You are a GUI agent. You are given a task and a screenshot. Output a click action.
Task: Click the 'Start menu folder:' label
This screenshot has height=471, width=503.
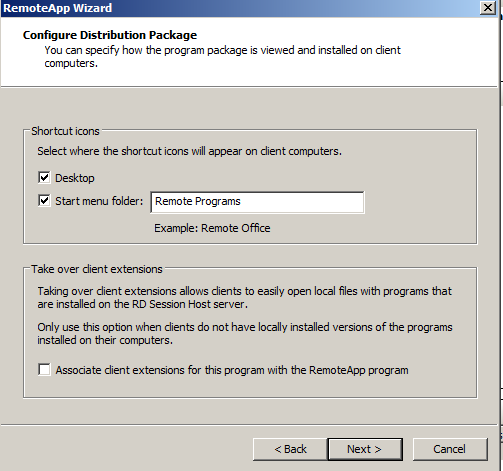pos(99,201)
